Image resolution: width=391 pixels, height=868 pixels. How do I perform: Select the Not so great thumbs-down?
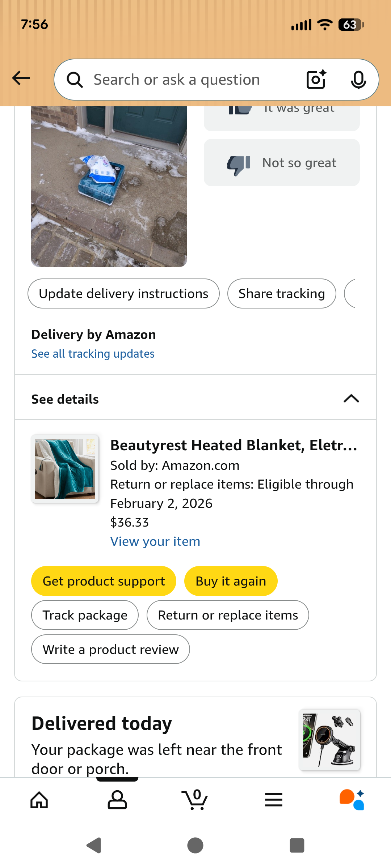coord(282,163)
